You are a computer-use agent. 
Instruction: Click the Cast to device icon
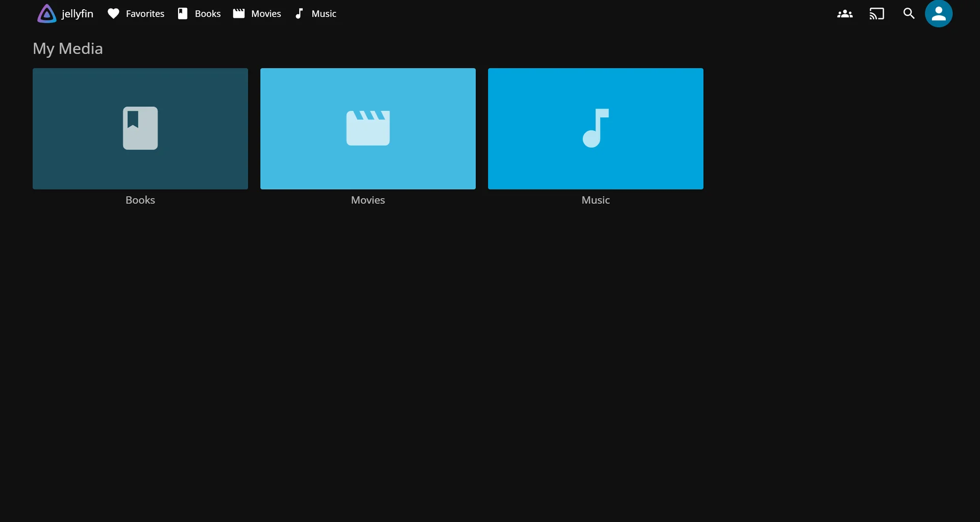[x=877, y=14]
